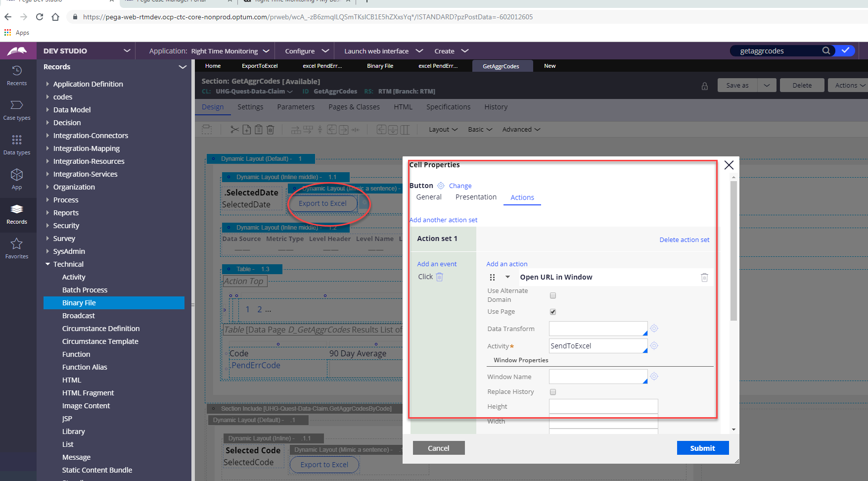
Task: Open the Layout dropdown in the toolbar
Action: click(443, 130)
